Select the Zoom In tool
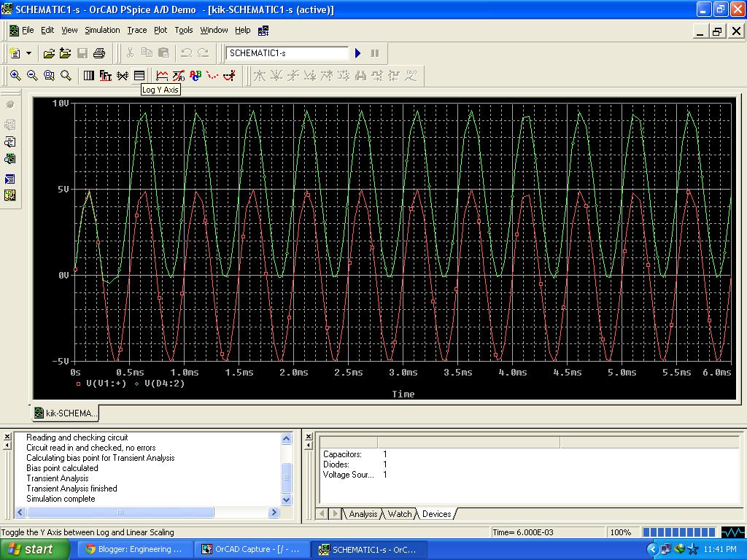This screenshot has height=560, width=747. tap(15, 74)
